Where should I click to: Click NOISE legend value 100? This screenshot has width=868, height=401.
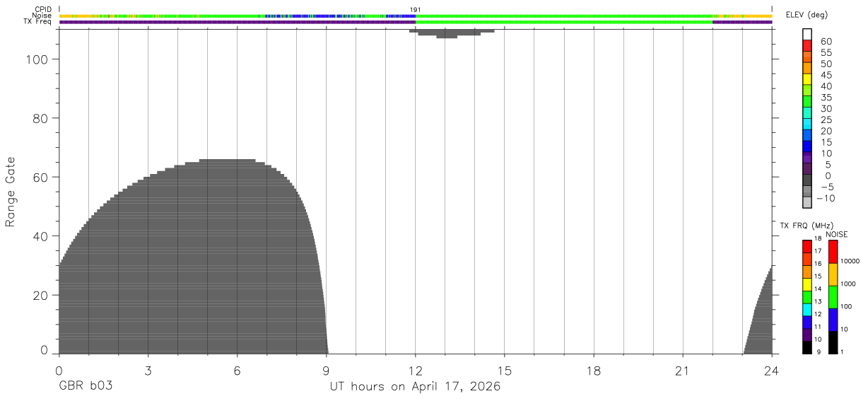pyautogui.click(x=846, y=307)
